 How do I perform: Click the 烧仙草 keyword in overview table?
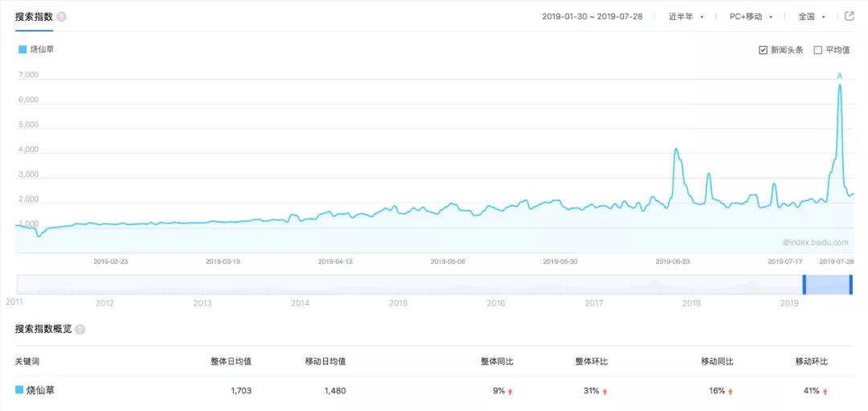point(41,390)
